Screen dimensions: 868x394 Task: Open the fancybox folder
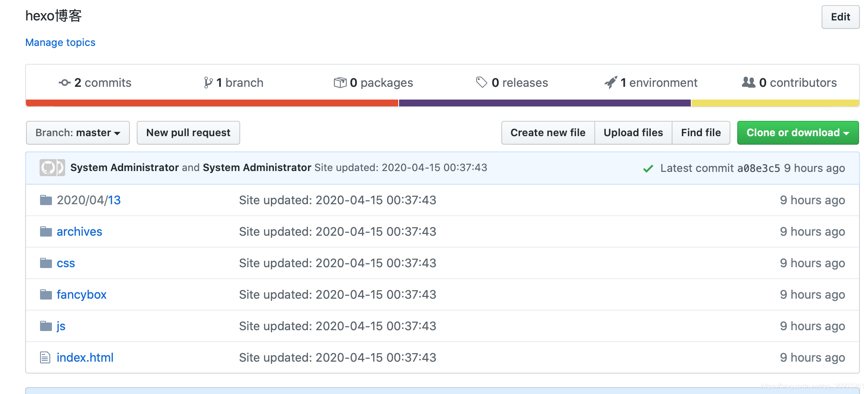pos(82,294)
